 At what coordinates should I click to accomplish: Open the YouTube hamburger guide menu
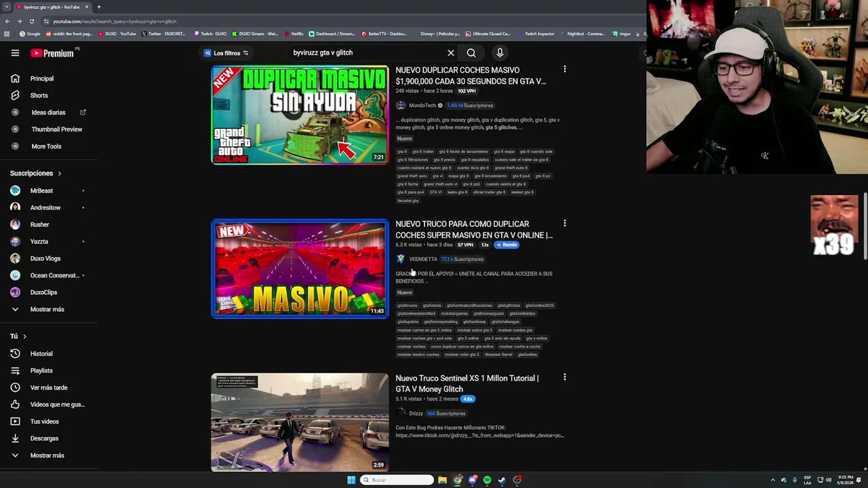pyautogui.click(x=15, y=53)
